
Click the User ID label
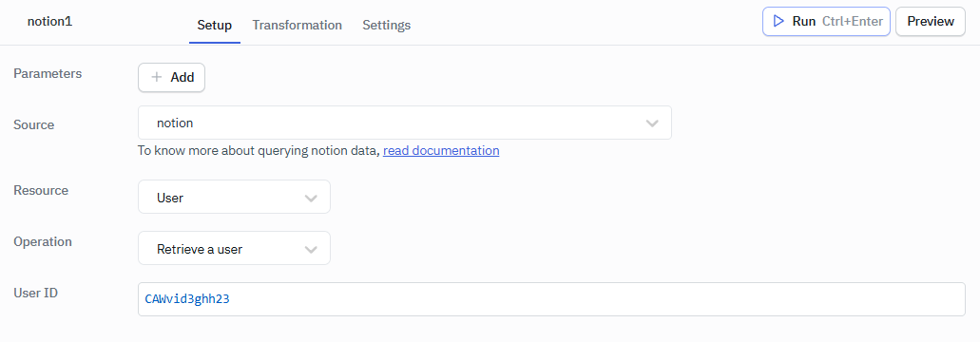point(35,292)
